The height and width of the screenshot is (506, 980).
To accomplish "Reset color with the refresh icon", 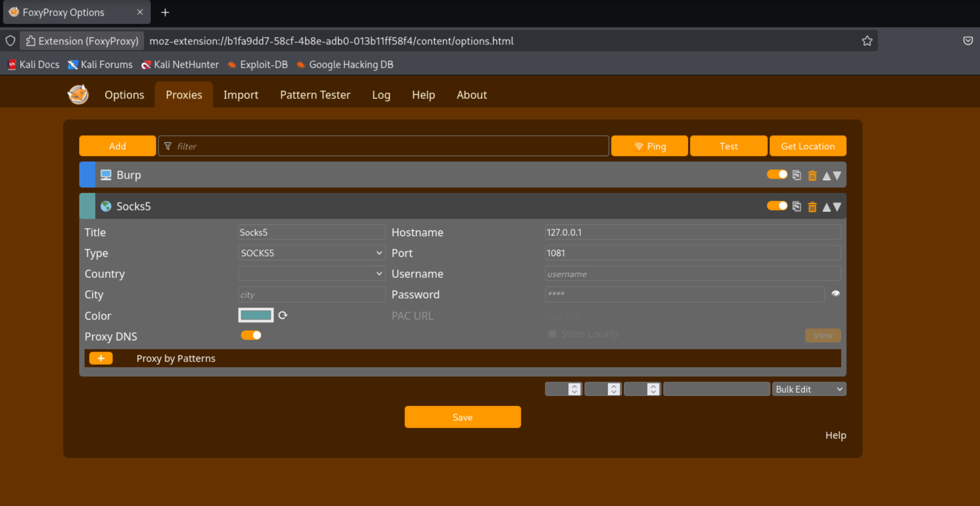I will 283,315.
